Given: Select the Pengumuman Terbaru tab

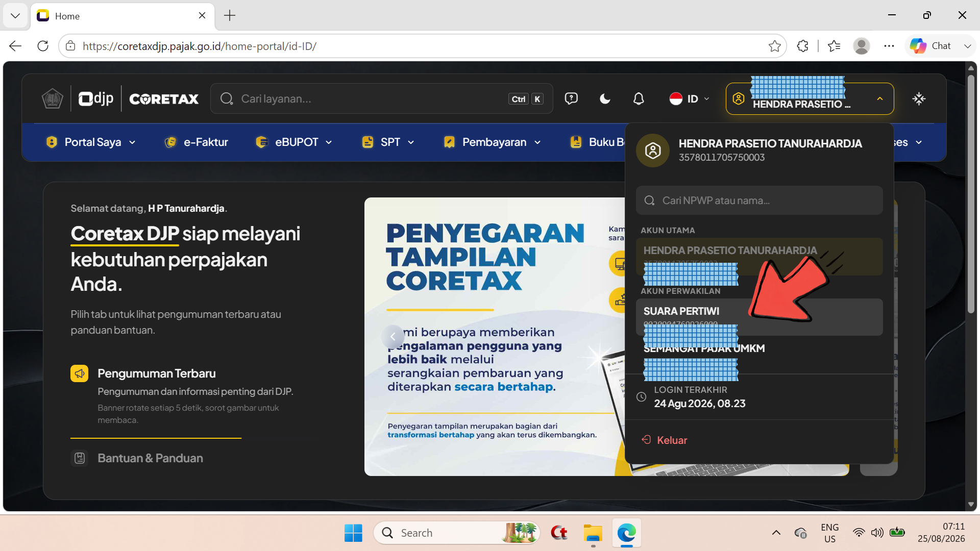Looking at the screenshot, I should coord(156,373).
